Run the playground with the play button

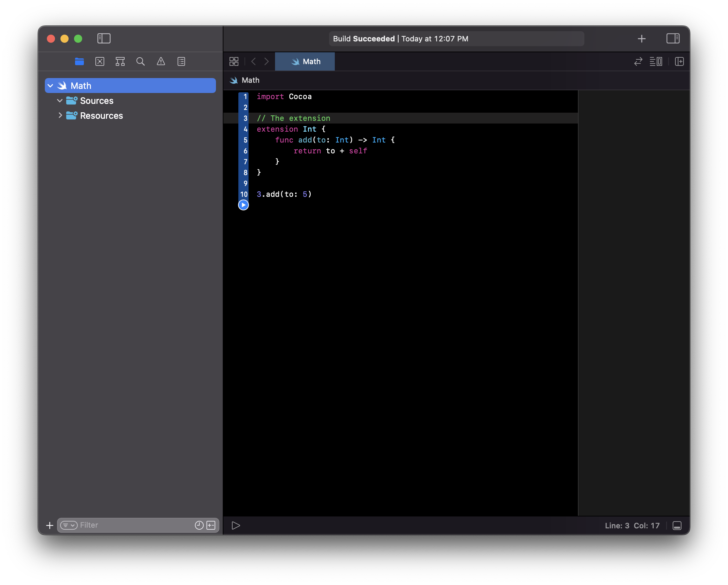coord(236,525)
